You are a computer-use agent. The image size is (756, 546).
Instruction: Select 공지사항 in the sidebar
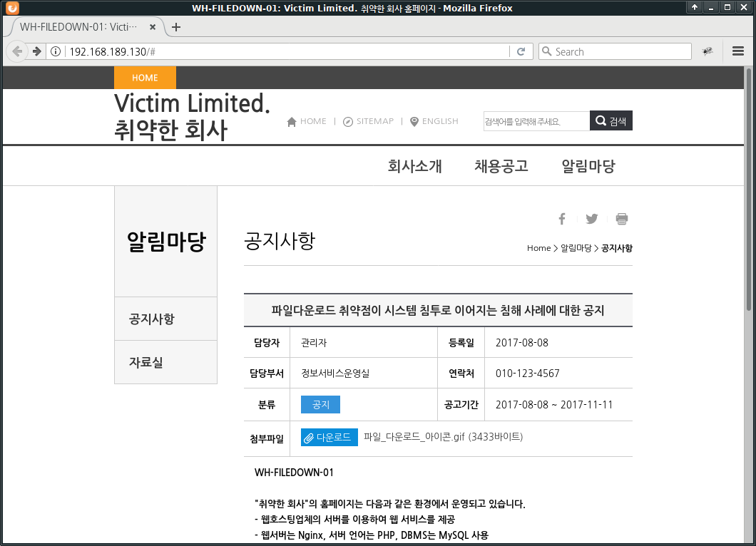coord(166,319)
